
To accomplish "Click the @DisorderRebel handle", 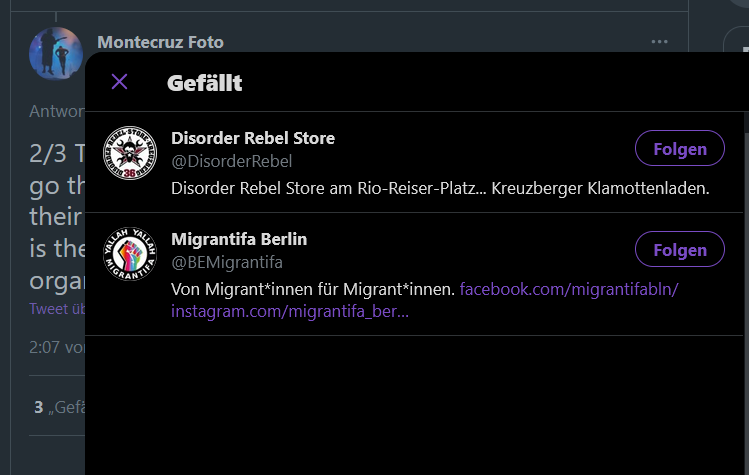I will point(232,162).
